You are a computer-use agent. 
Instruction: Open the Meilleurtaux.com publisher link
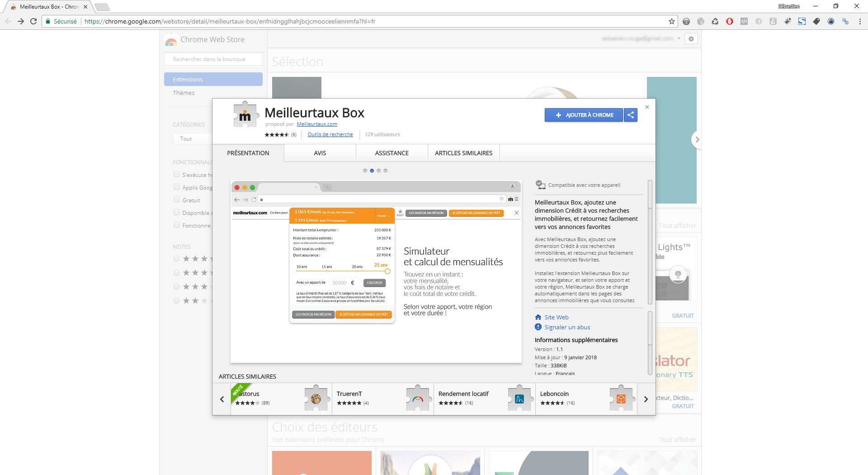pyautogui.click(x=317, y=124)
